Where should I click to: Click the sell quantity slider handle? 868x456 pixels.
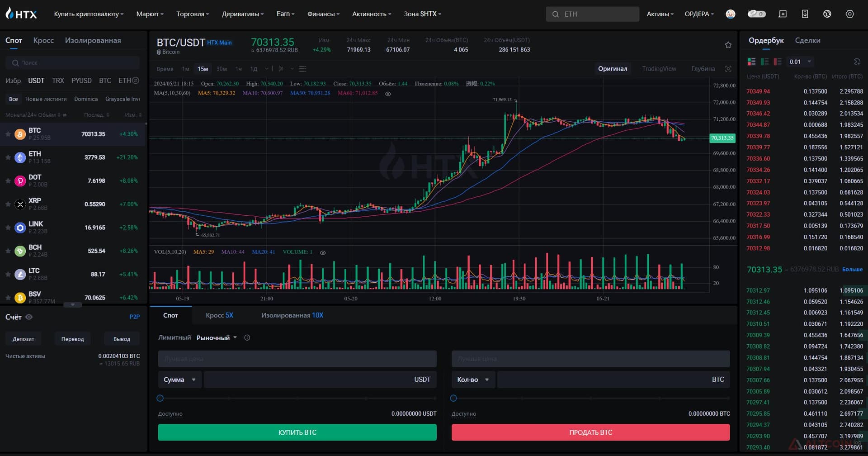click(x=453, y=398)
